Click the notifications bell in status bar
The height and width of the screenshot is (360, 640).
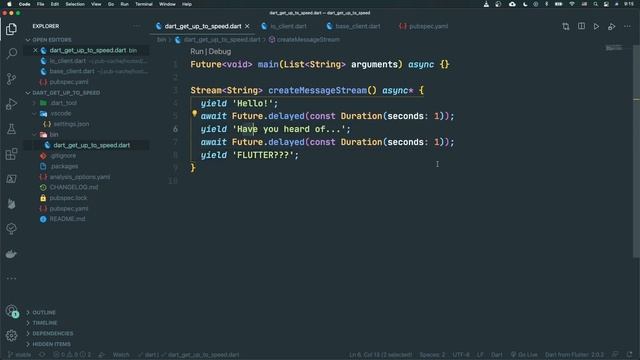(x=629, y=355)
